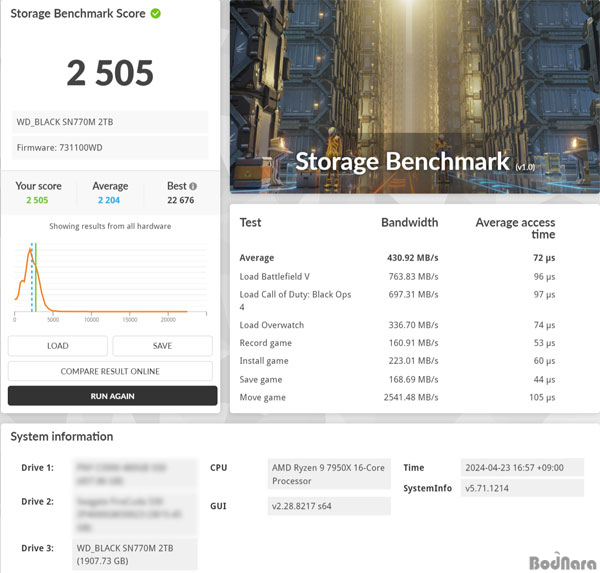Viewport: 600px width, 573px height.
Task: Click the Average score 2 204
Action: pos(109,200)
